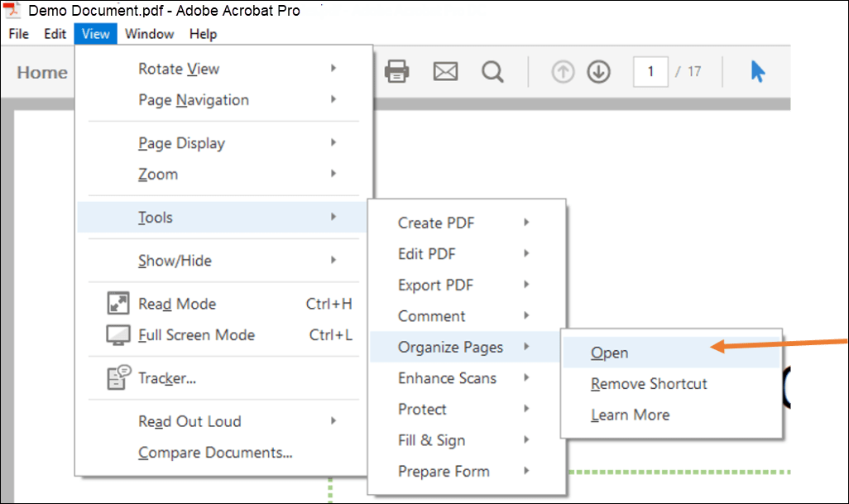The height and width of the screenshot is (504, 849).
Task: Close the View menu
Action: [96, 34]
